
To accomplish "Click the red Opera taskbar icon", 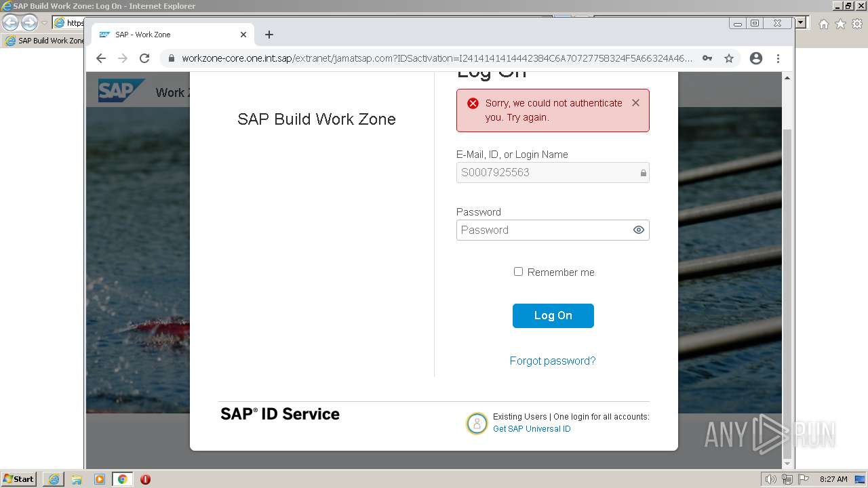I will [145, 479].
